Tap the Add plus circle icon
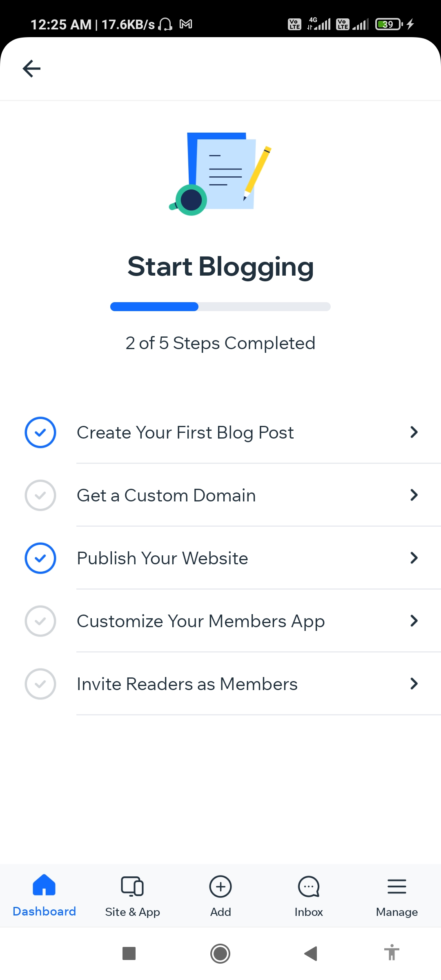The width and height of the screenshot is (441, 980). [x=220, y=886]
